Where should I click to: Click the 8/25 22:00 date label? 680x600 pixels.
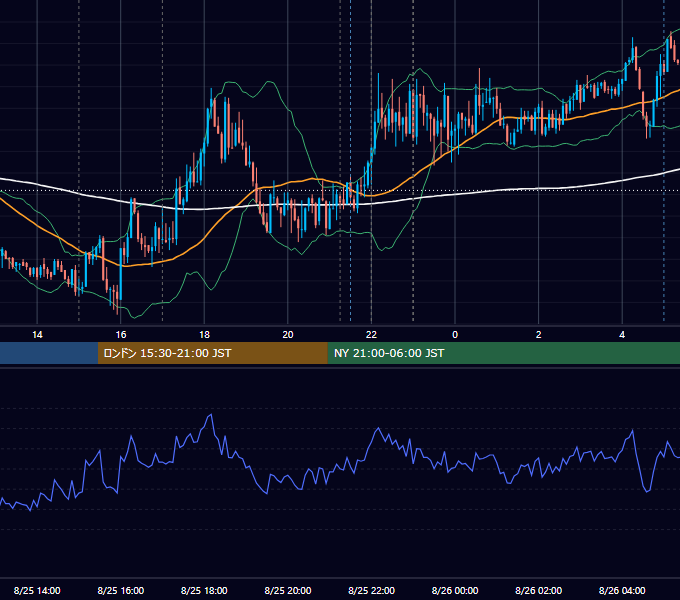pos(371,590)
